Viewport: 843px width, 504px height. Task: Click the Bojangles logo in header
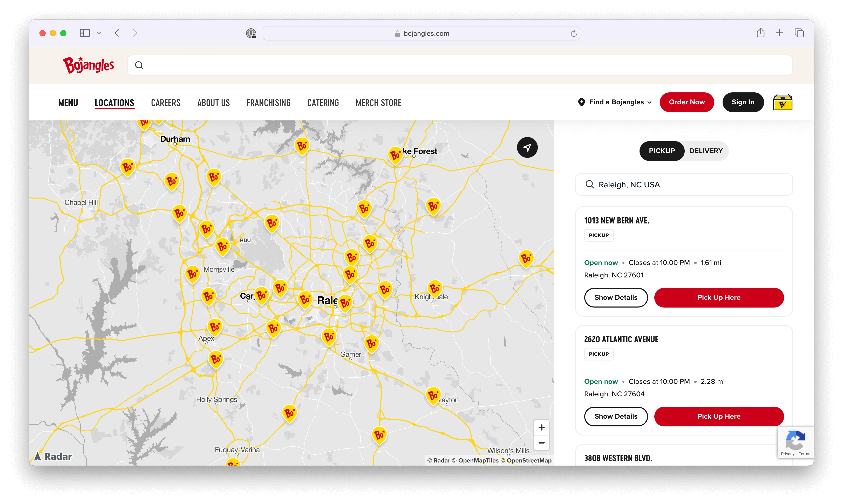[88, 65]
